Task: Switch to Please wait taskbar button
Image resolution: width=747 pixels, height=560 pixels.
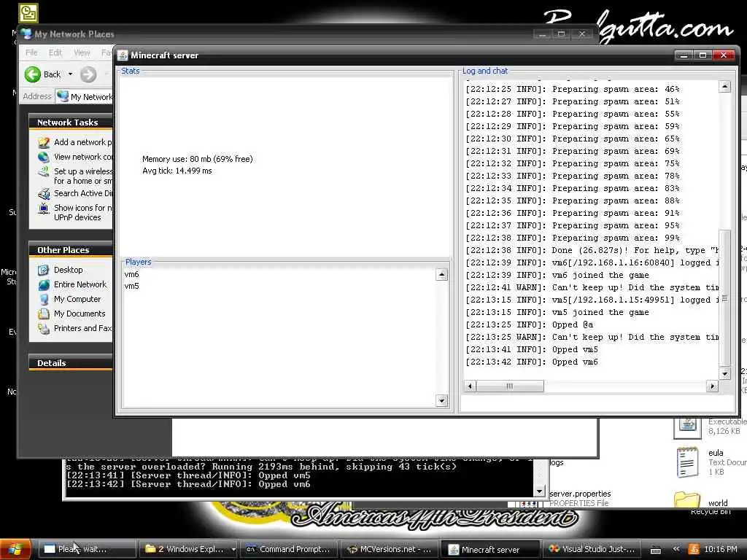Action: coord(87,549)
